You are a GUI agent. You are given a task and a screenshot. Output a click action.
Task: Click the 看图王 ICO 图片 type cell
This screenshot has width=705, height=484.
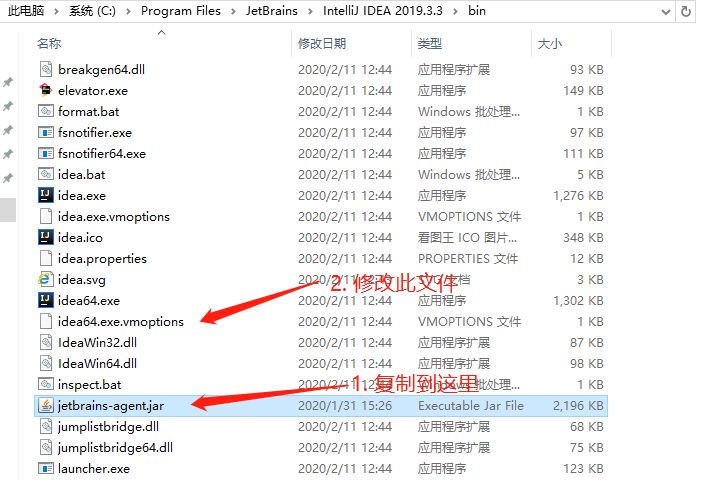(x=467, y=238)
